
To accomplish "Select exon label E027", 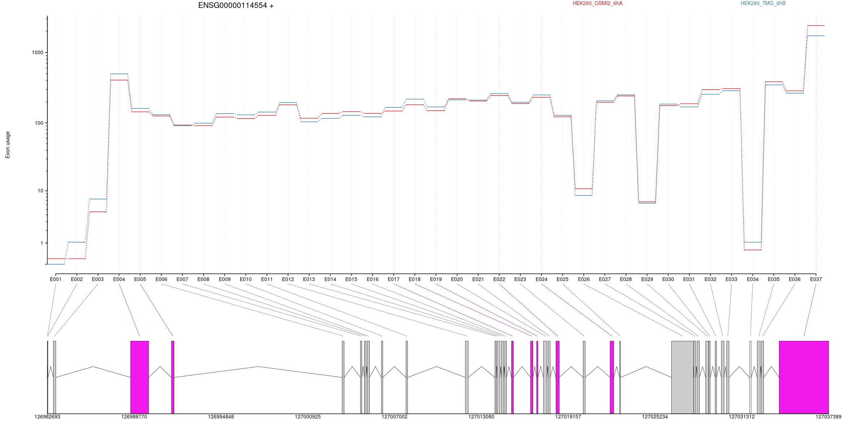I will click(x=605, y=279).
